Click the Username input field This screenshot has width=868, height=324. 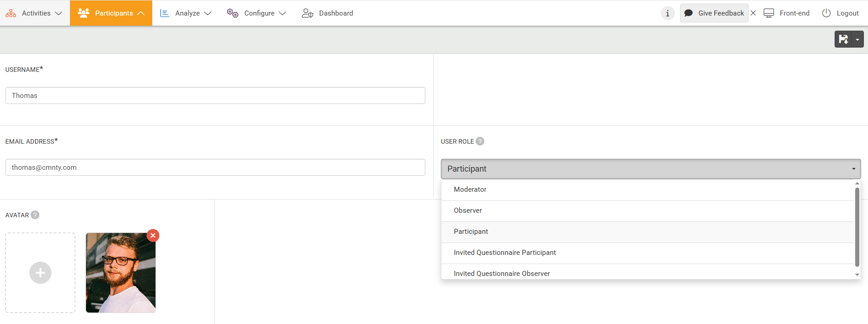215,96
